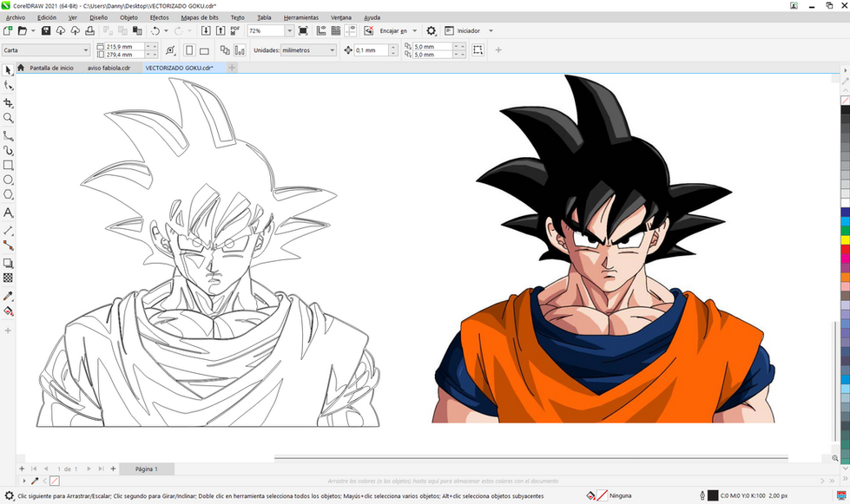Open the Edición menu
The image size is (850, 504).
point(47,17)
